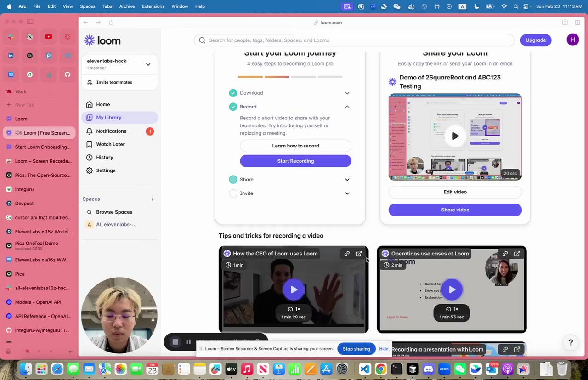588x380 pixels.
Task: Click Invite teammates
Action: [114, 82]
